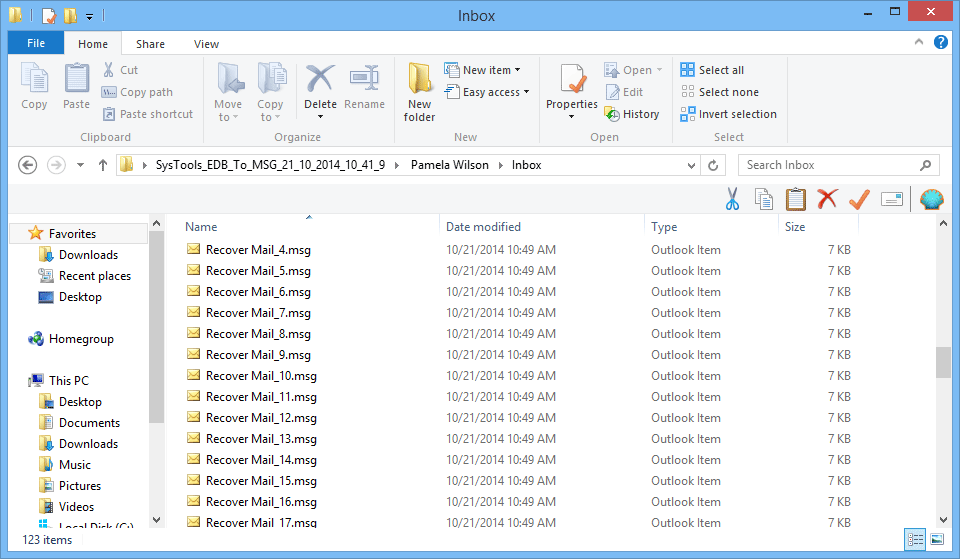This screenshot has height=559, width=960.
Task: Create a New folder from the ribbon
Action: (x=419, y=92)
